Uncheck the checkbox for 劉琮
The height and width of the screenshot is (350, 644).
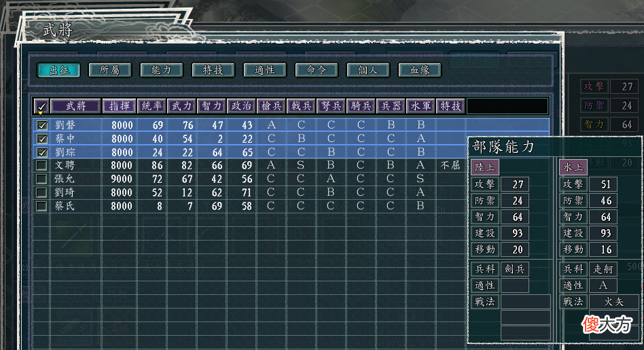42,152
